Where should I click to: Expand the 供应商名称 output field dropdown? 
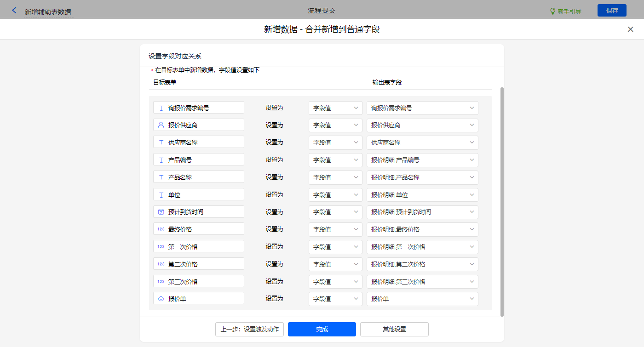pyautogui.click(x=422, y=142)
